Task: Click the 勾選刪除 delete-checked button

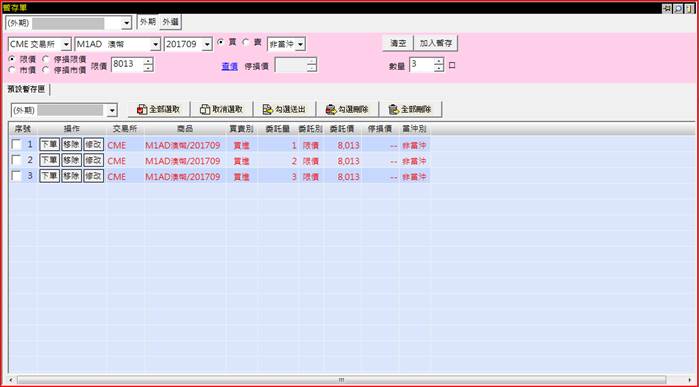Action: tap(347, 109)
